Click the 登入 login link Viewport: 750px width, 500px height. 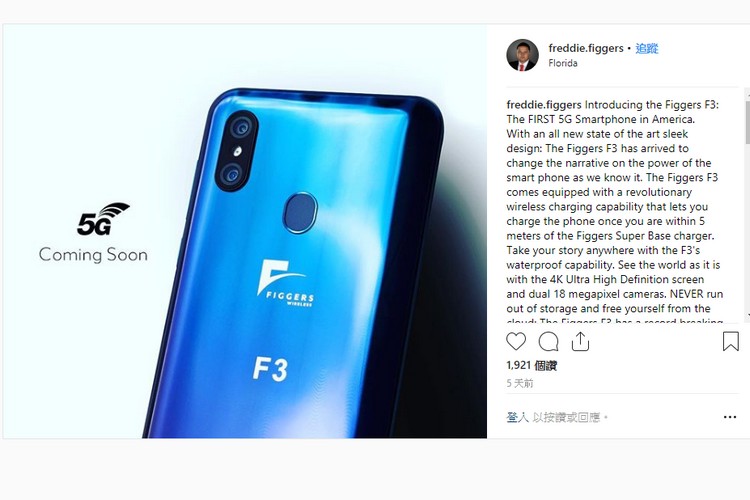517,417
